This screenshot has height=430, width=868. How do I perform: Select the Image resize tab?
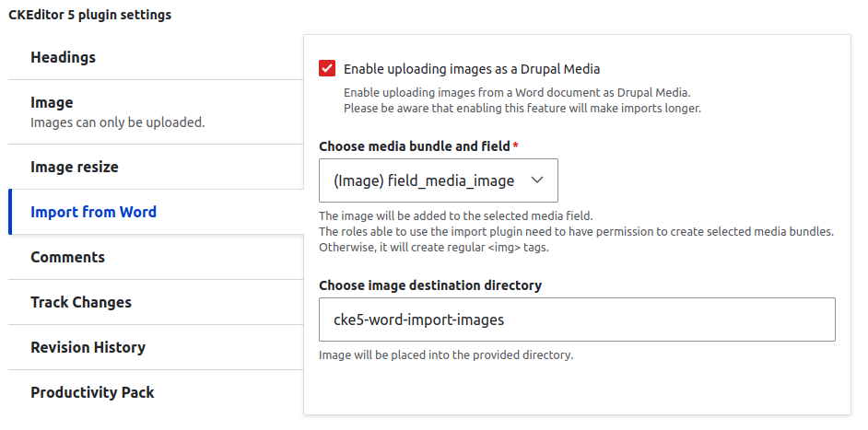coord(156,167)
